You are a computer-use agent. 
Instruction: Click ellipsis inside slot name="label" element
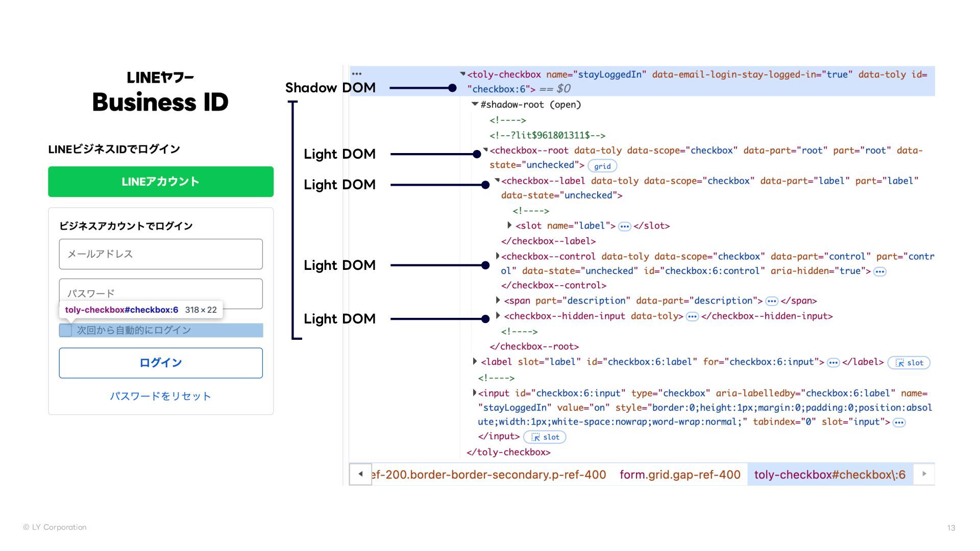(x=624, y=227)
